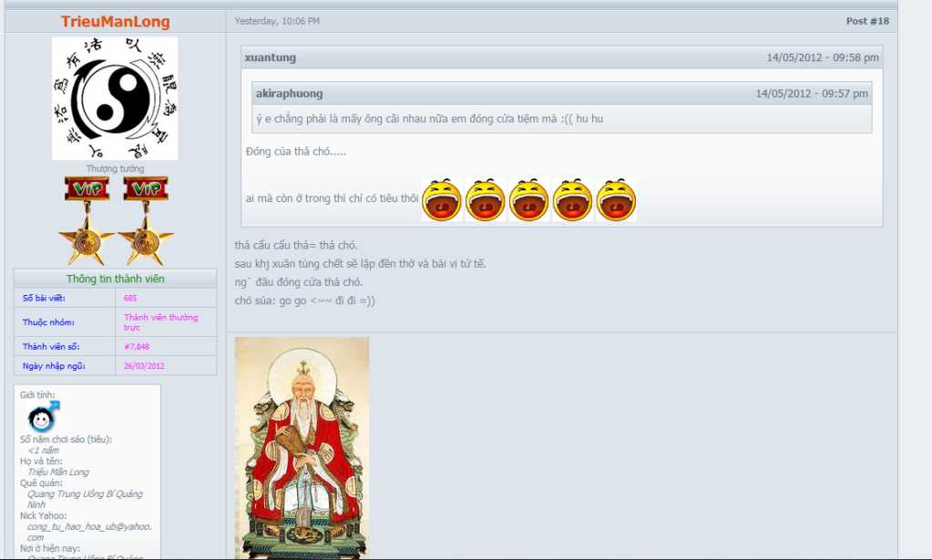The width and height of the screenshot is (932, 560).
Task: Click the first VIP badge icon
Action: 87,188
